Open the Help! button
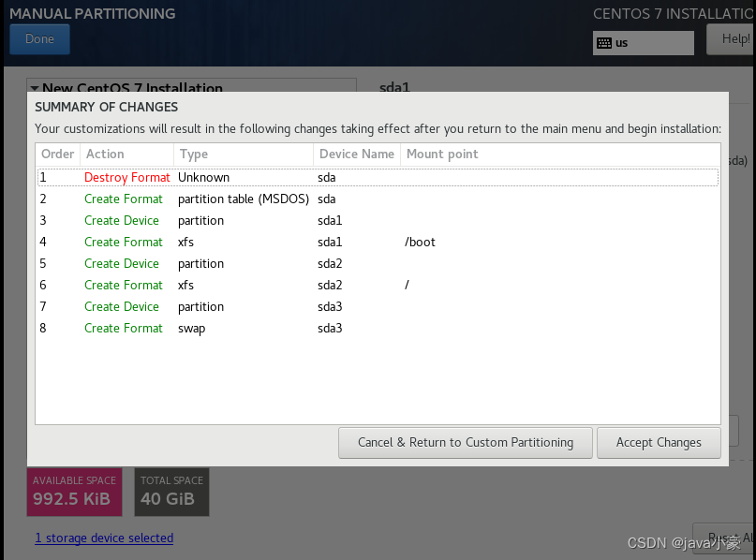756x560 pixels. click(732, 39)
